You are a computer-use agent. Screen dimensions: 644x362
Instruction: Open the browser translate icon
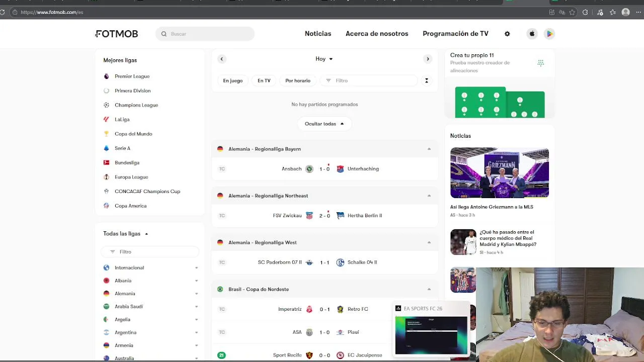tap(562, 12)
